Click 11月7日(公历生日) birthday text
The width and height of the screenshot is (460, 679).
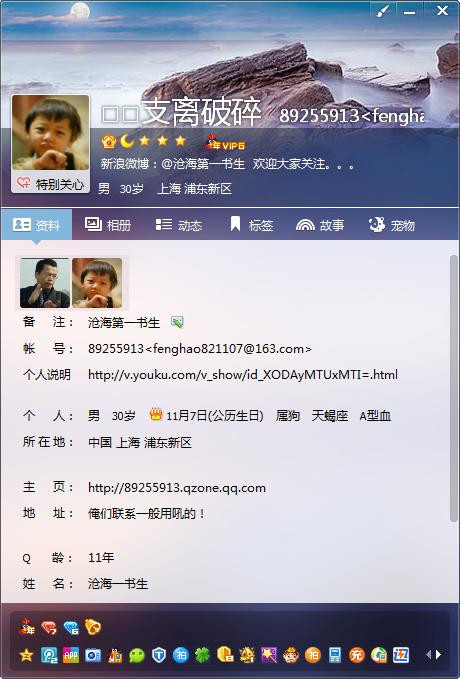[x=215, y=416]
